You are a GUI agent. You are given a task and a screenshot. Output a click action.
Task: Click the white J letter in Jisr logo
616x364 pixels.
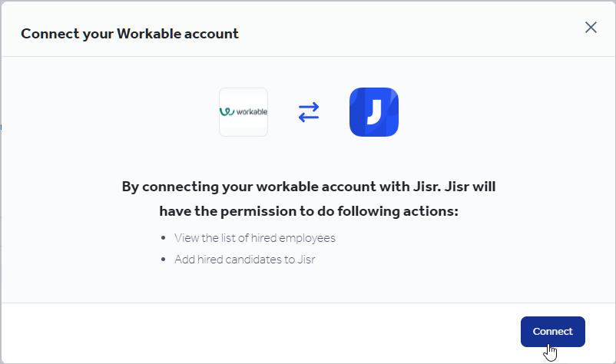pos(374,112)
